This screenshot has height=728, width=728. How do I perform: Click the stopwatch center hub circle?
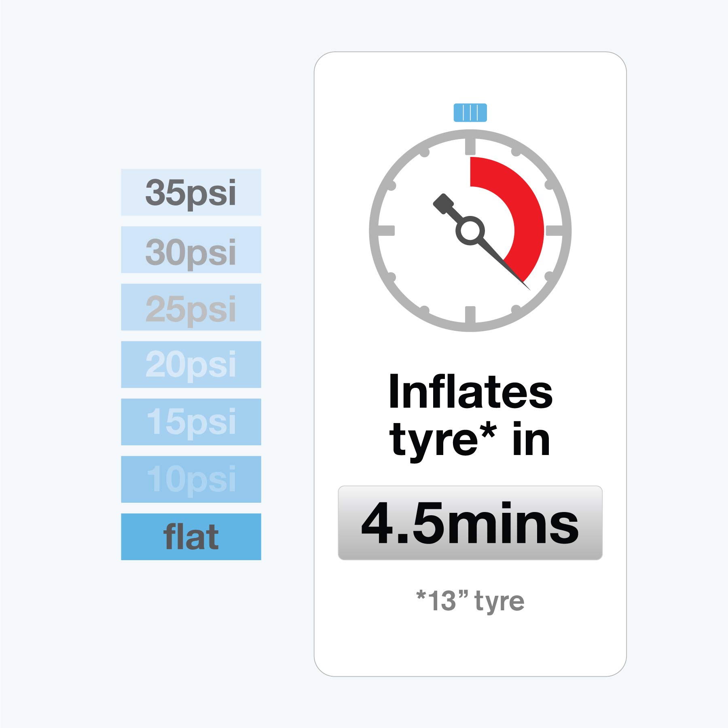point(470,231)
